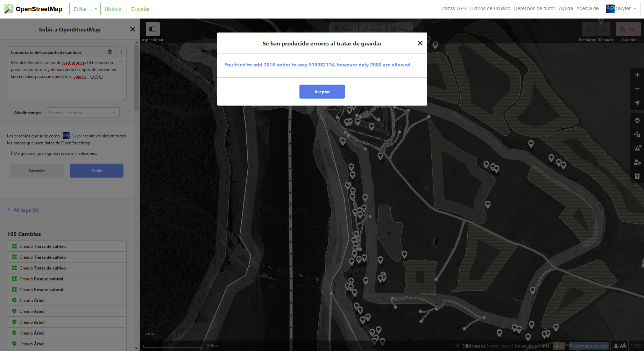644x351 pixels.
Task: Select third 'Creado Tierra de cultivo' change
Action: click(x=66, y=268)
